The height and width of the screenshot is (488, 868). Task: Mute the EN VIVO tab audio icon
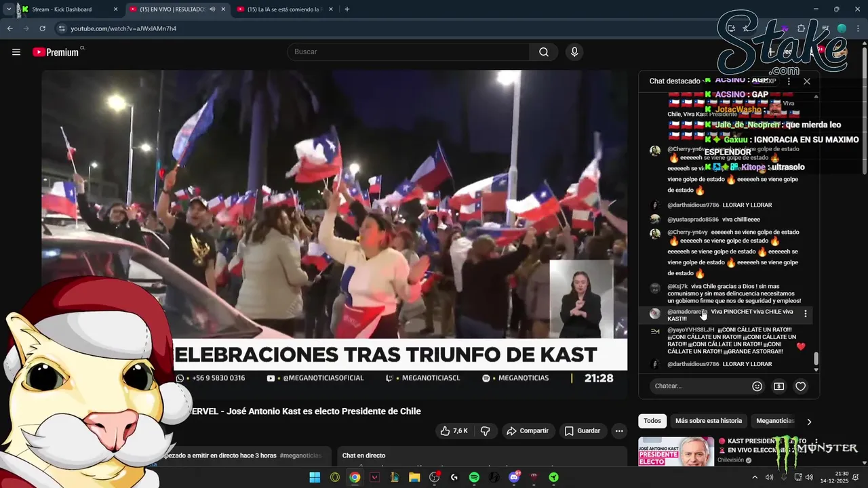212,9
